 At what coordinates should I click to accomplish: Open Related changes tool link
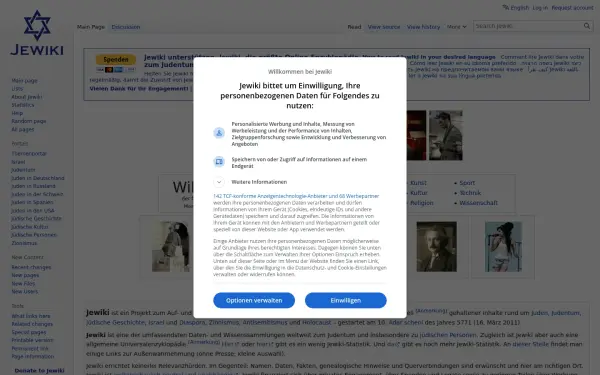[32, 324]
